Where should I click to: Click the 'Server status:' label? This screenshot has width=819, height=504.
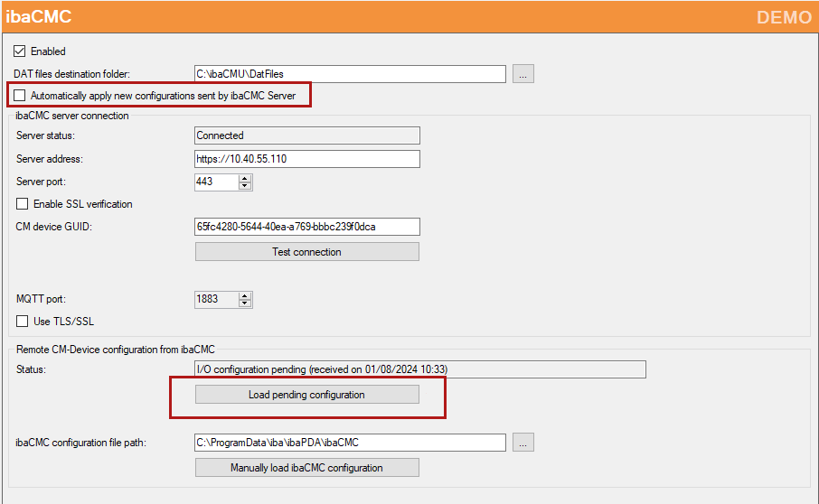pos(45,135)
